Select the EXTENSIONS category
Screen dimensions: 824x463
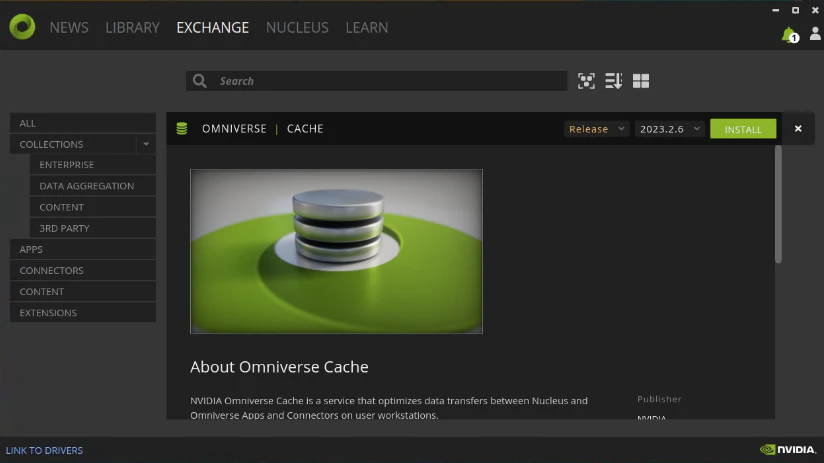[83, 312]
